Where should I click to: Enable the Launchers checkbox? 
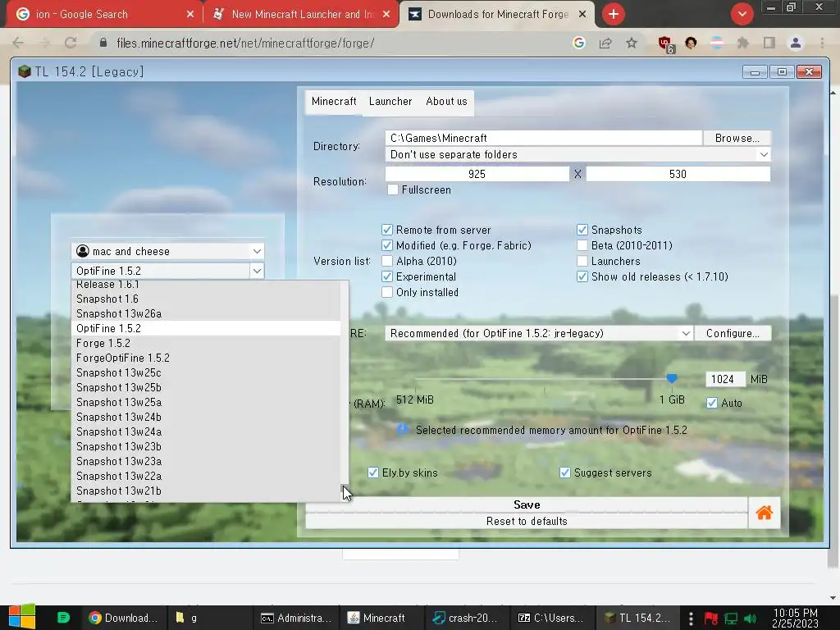pos(582,261)
